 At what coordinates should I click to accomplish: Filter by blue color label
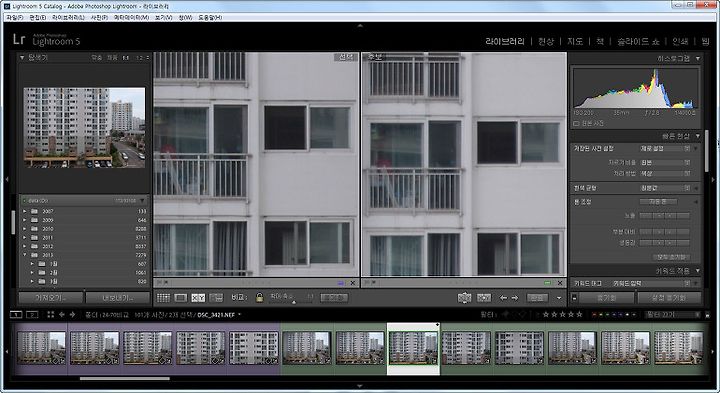tap(615, 314)
